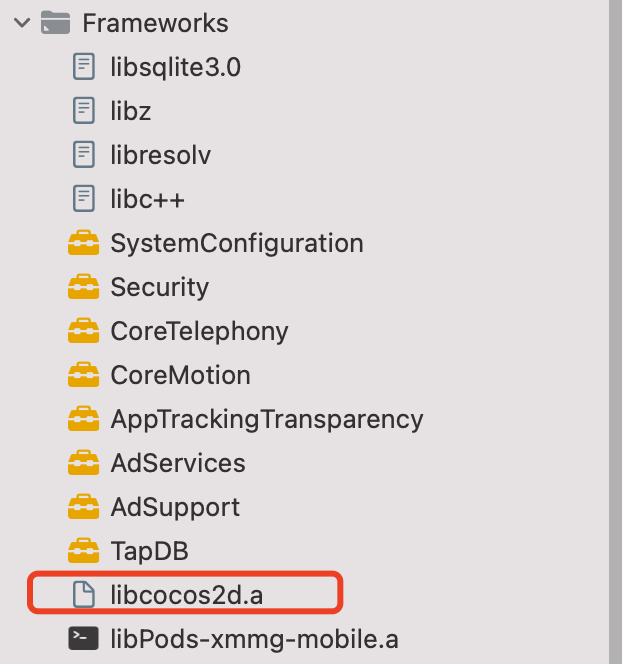
Task: Click the libresolv document icon
Action: pos(84,155)
